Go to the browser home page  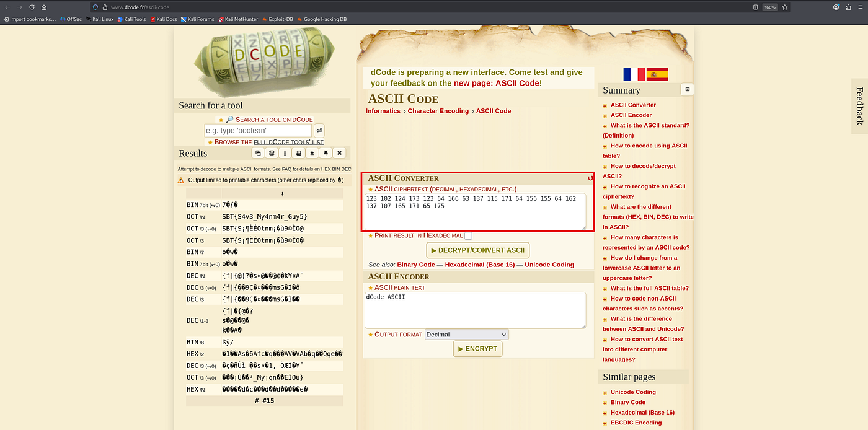(44, 7)
